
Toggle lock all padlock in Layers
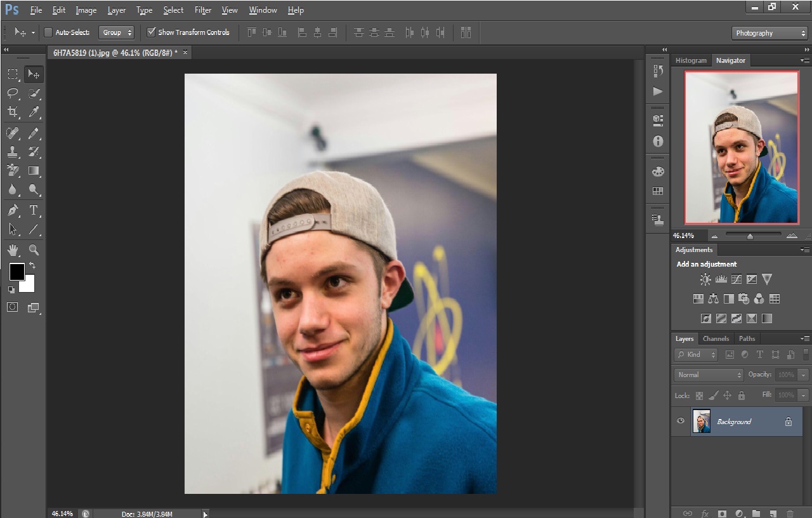[741, 395]
